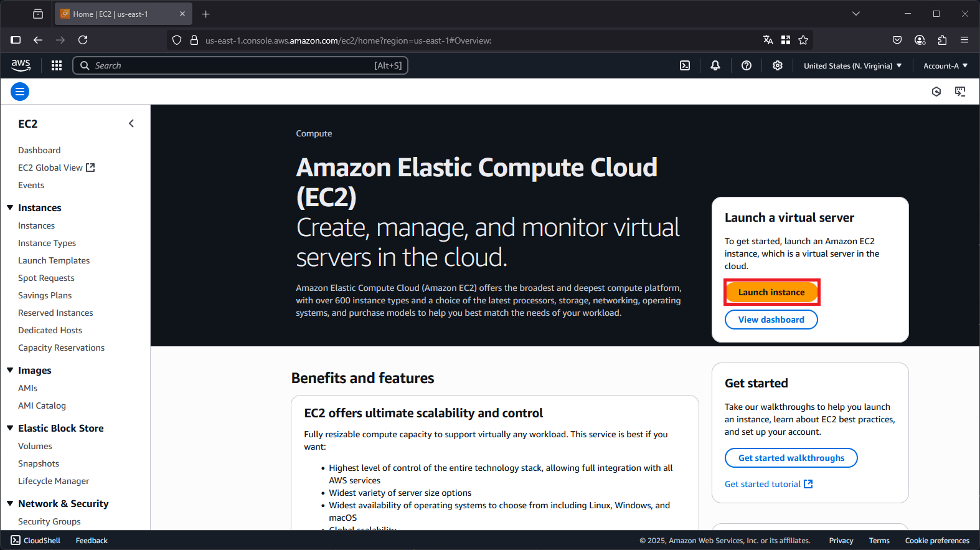The height and width of the screenshot is (550, 980).
Task: Open the Account-A dropdown
Action: [x=945, y=65]
